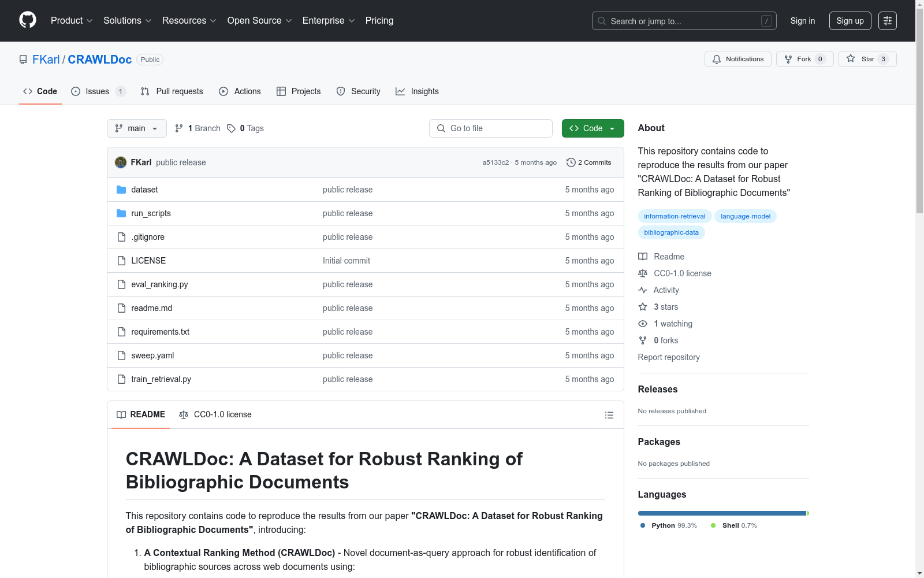This screenshot has height=578, width=924.
Task: Click the bell icon in Notifications
Action: [717, 59]
